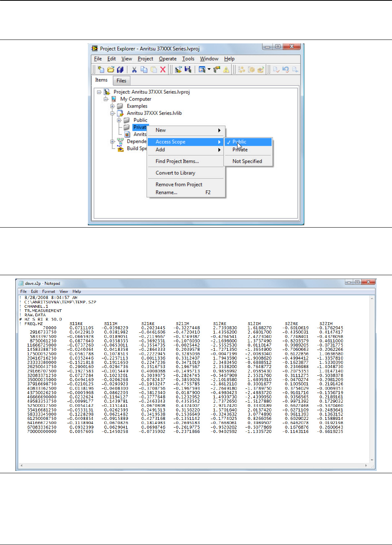Click the 70000000000 frequency value
The height and width of the screenshot is (545, 392).
pyautogui.click(x=41, y=431)
